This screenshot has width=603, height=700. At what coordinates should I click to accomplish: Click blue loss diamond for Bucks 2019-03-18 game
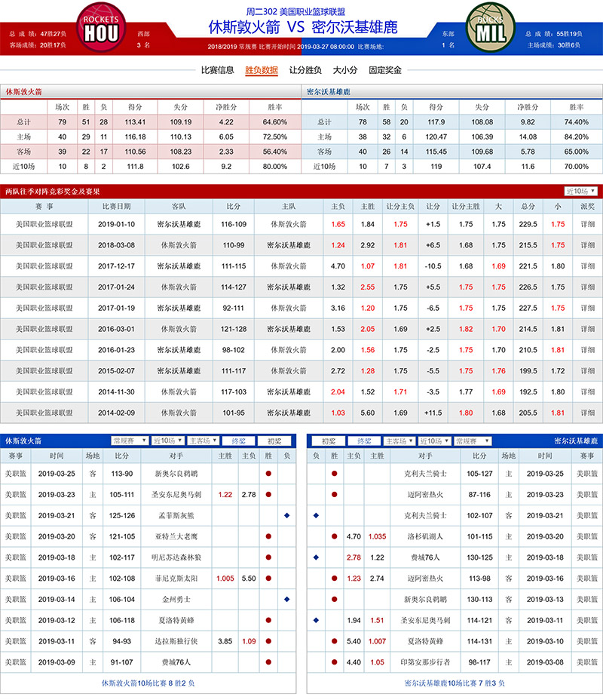(317, 557)
